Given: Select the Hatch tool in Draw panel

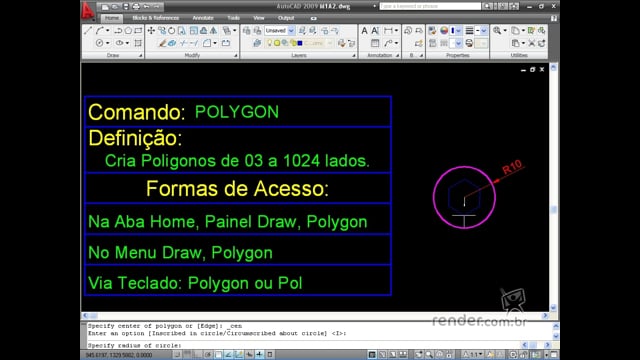Looking at the screenshot, I should tap(138, 43).
